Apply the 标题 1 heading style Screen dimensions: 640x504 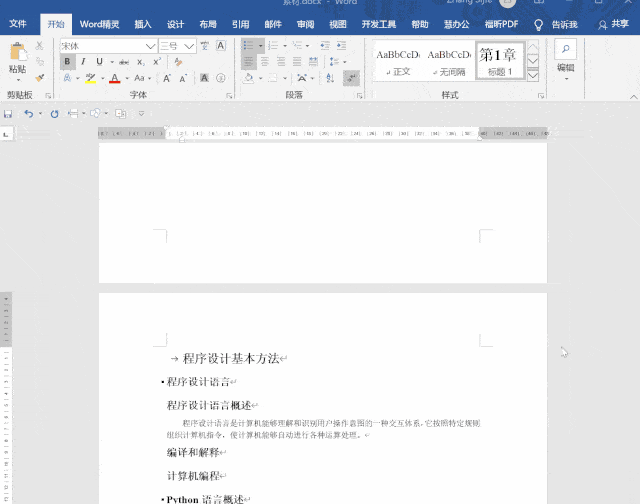tap(500, 62)
